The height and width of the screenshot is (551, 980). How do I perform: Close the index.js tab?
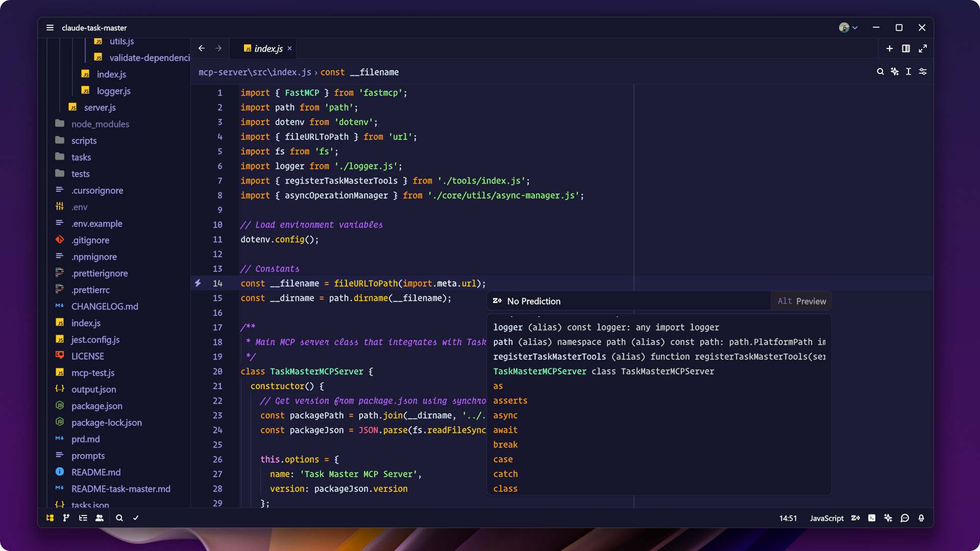[x=289, y=48]
